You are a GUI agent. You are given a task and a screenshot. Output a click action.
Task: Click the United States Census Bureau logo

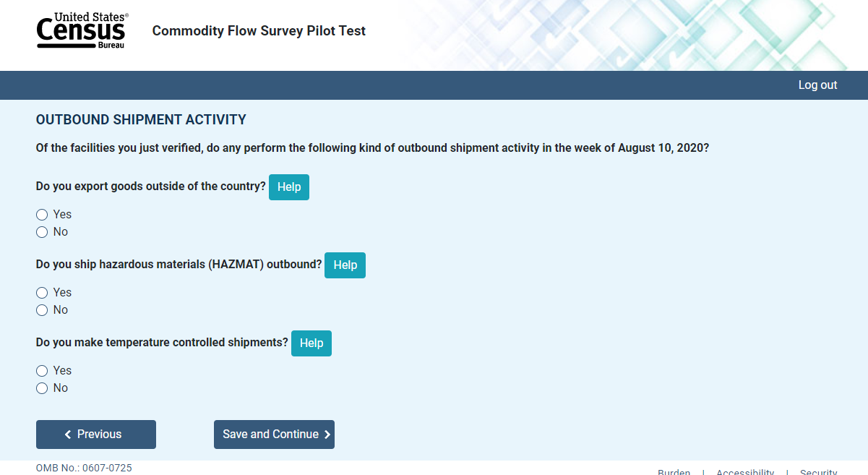pyautogui.click(x=82, y=30)
